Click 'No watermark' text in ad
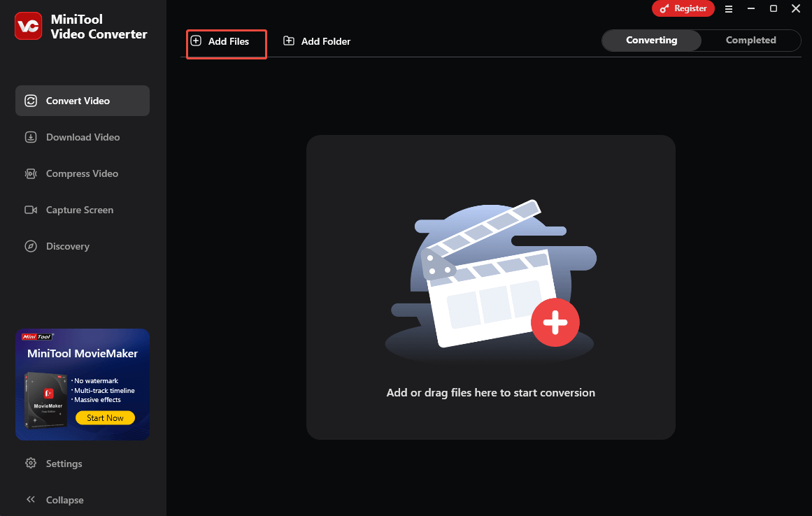The width and height of the screenshot is (812, 516). coord(97,381)
